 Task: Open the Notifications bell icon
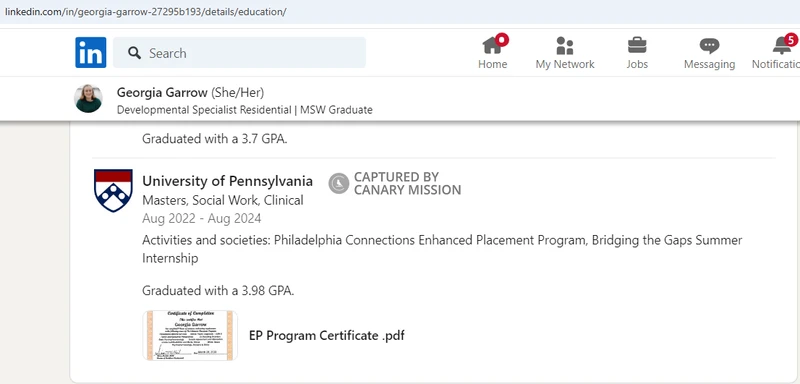782,46
